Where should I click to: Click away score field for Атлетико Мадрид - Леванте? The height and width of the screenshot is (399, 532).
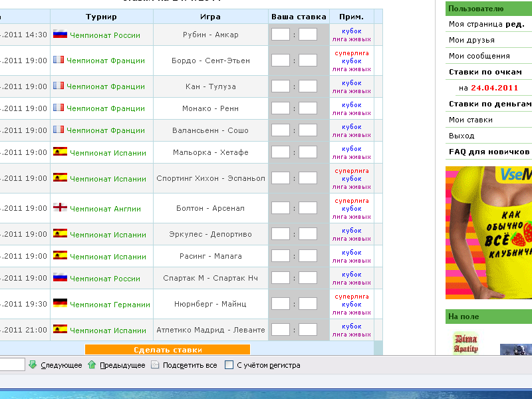[308, 329]
